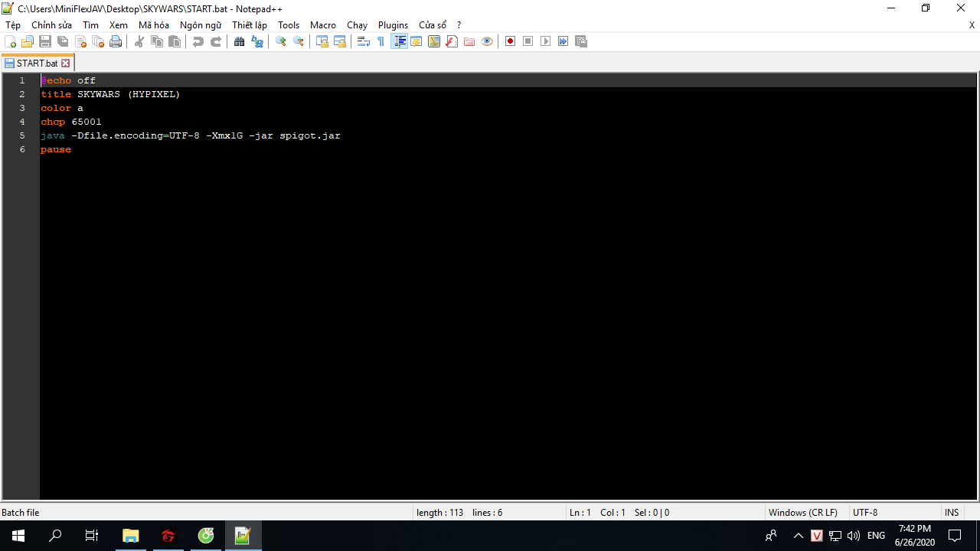The height and width of the screenshot is (551, 980).
Task: Toggle word wrap in the editor
Action: [364, 41]
